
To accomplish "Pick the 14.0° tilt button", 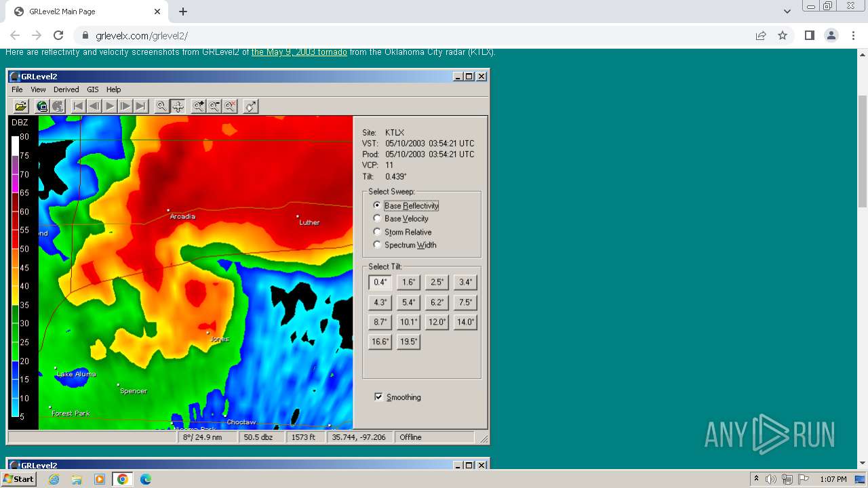I will pos(466,322).
